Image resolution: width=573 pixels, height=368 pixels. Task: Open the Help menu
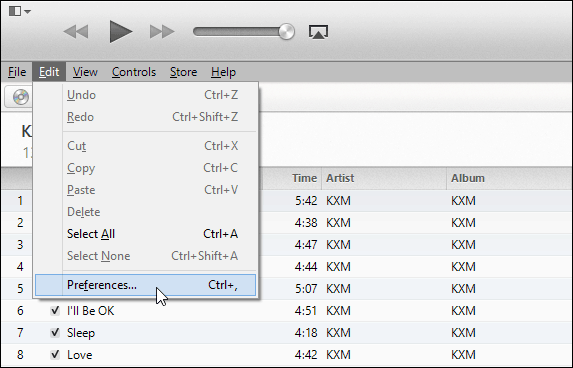[x=223, y=72]
